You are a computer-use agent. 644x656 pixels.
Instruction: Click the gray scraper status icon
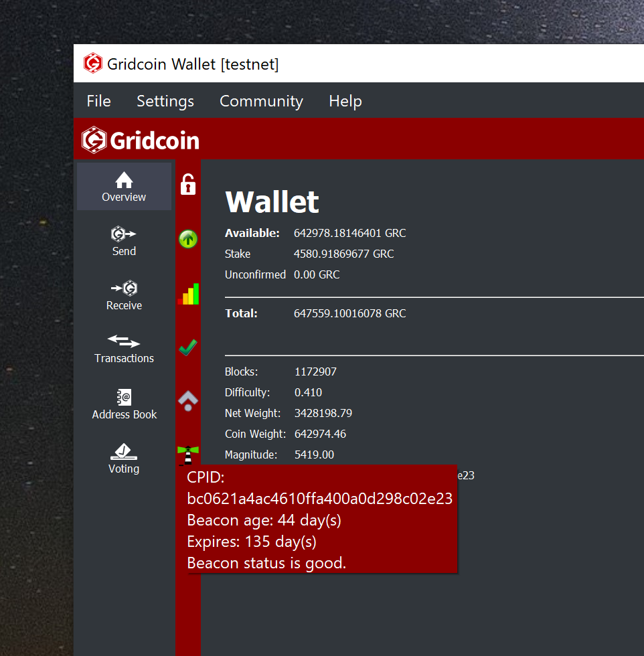188,401
